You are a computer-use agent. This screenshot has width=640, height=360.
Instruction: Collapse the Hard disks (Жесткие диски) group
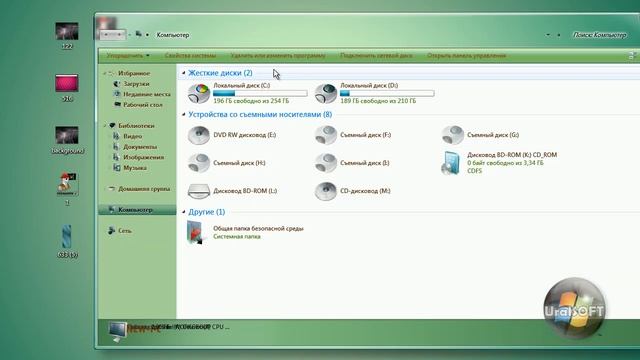tap(184, 73)
